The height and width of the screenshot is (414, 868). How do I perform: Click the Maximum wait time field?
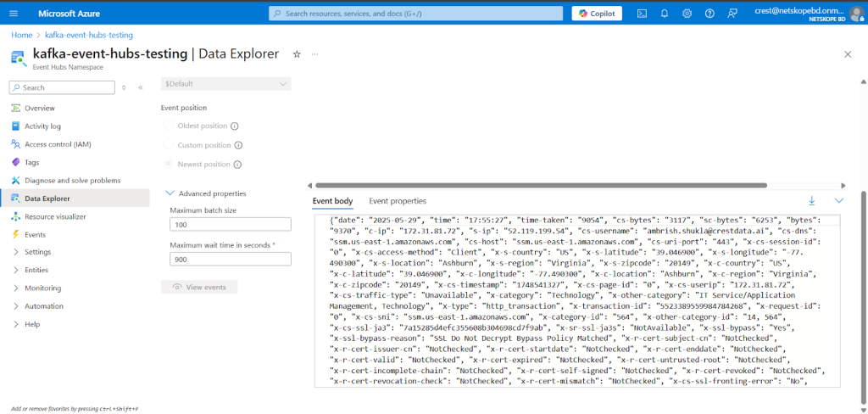[x=231, y=259]
